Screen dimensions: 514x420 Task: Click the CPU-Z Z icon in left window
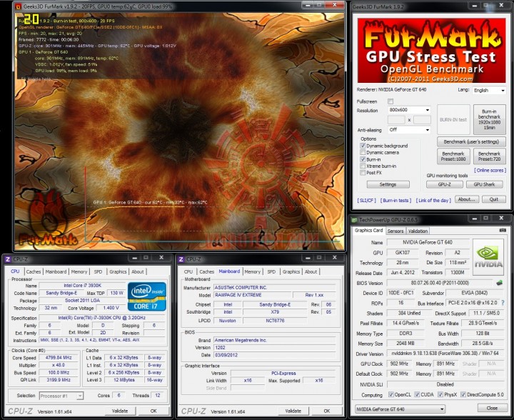8,259
